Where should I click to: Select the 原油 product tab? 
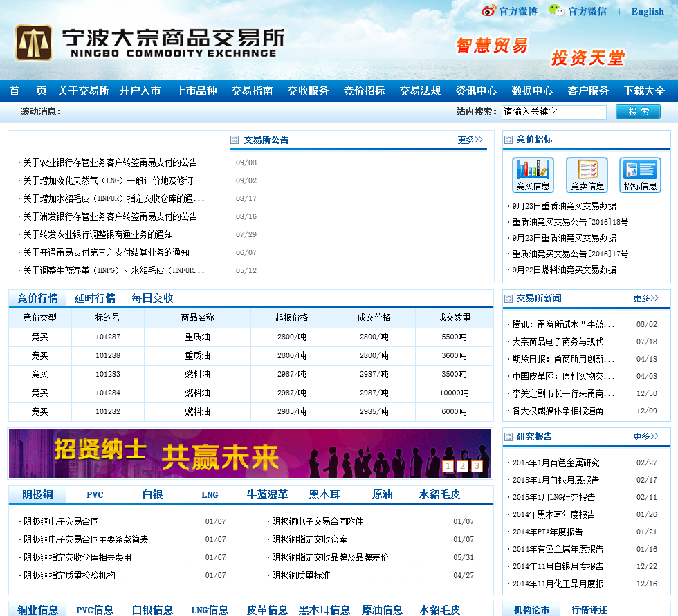coord(382,494)
